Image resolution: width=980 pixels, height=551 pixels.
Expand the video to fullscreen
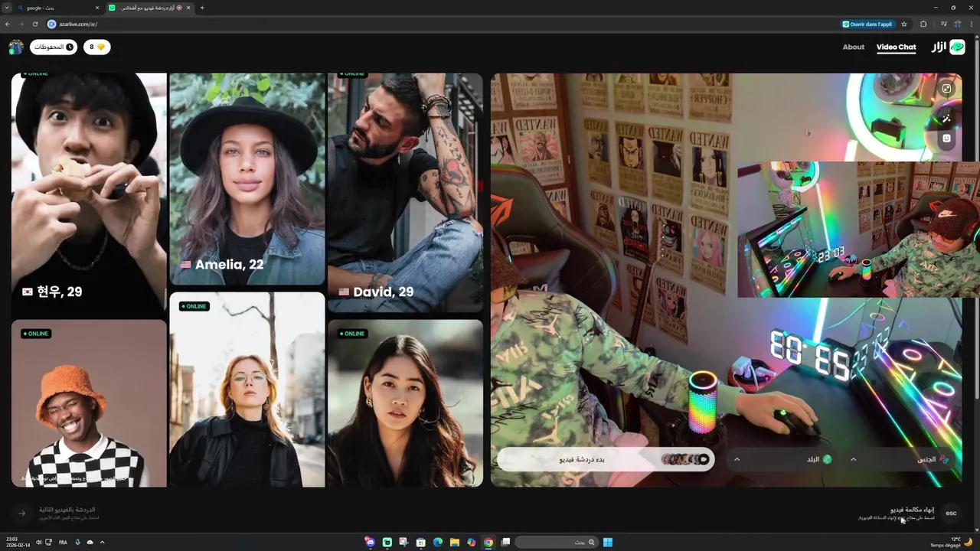pyautogui.click(x=946, y=89)
